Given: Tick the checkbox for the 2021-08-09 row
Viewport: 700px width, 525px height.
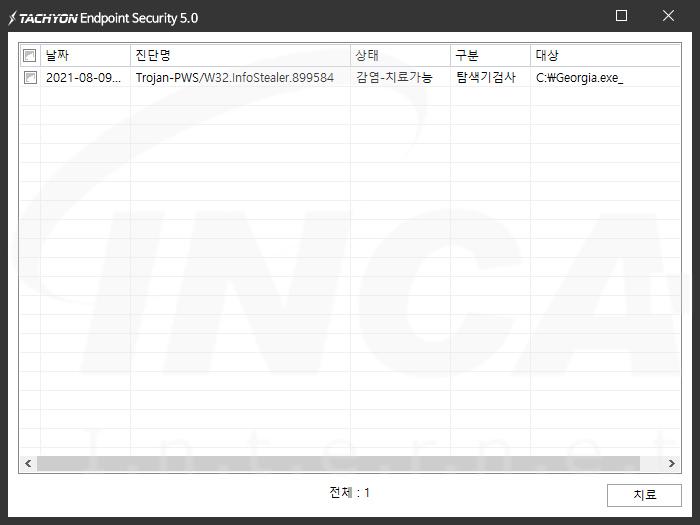Looking at the screenshot, I should coord(30,77).
